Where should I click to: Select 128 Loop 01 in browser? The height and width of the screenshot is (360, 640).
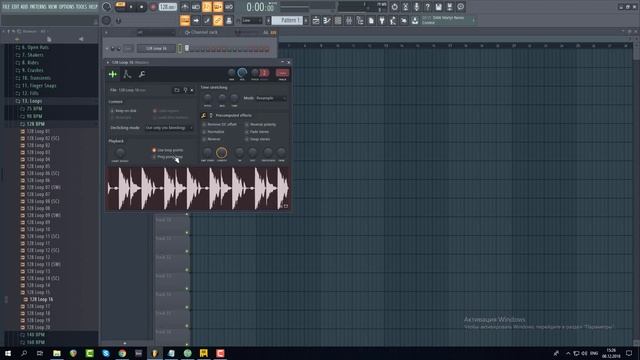(38, 131)
